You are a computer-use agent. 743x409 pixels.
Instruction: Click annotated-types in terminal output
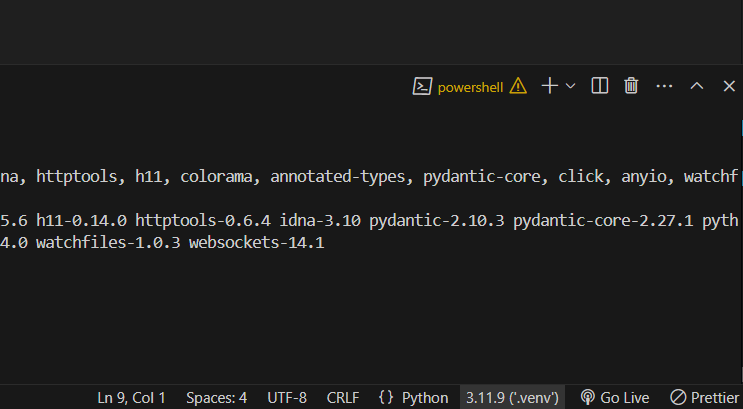(338, 177)
